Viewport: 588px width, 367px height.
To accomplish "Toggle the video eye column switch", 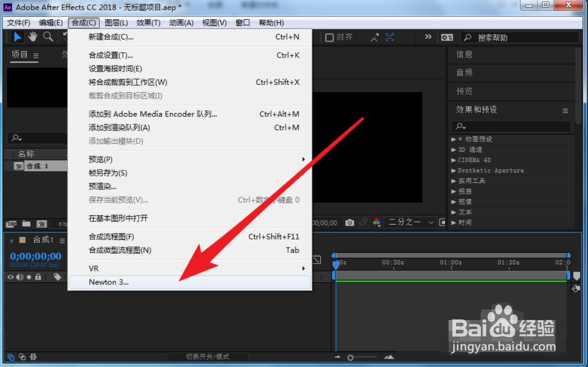I will point(11,277).
